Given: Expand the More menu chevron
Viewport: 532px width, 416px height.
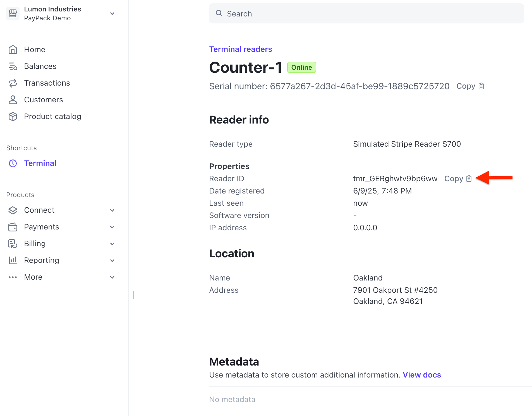Looking at the screenshot, I should [112, 277].
